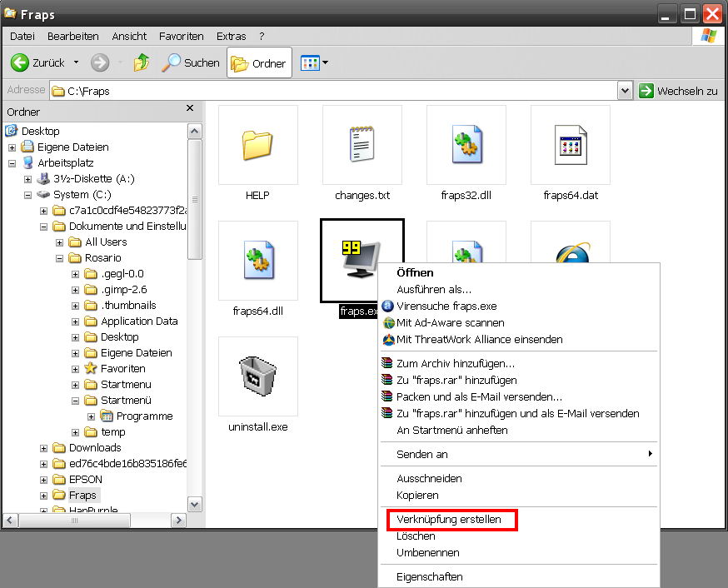Click the C:\Fraps address field

point(333,91)
